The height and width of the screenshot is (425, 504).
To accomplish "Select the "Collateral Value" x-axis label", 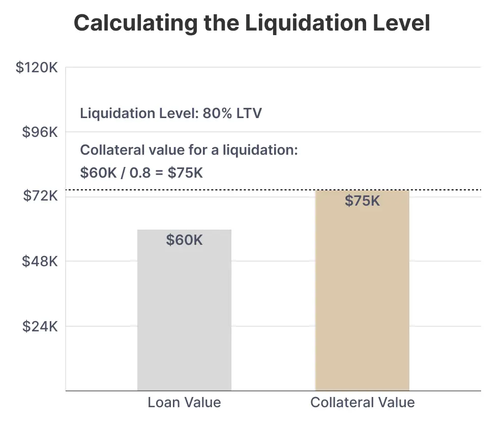I will (x=362, y=403).
